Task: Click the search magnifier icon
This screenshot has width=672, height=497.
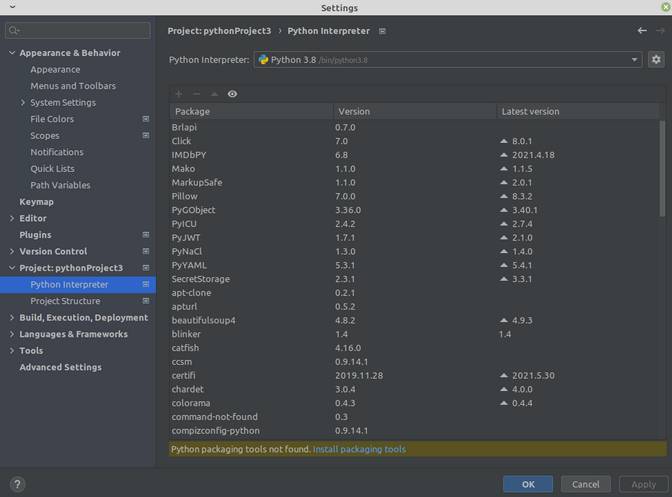Action: coord(14,30)
